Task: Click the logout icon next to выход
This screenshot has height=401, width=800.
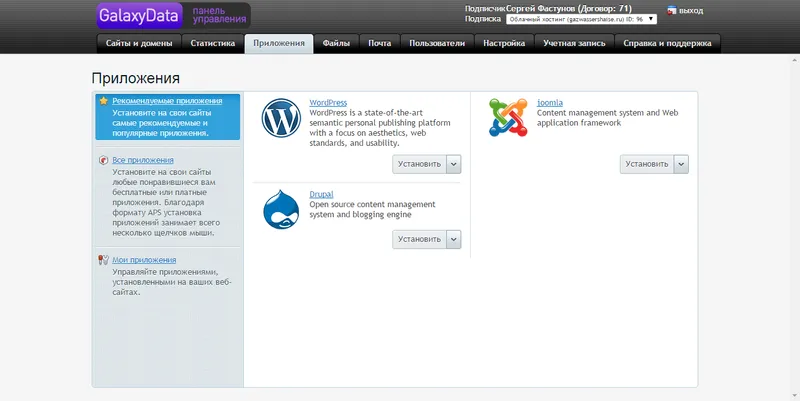Action: tap(671, 10)
